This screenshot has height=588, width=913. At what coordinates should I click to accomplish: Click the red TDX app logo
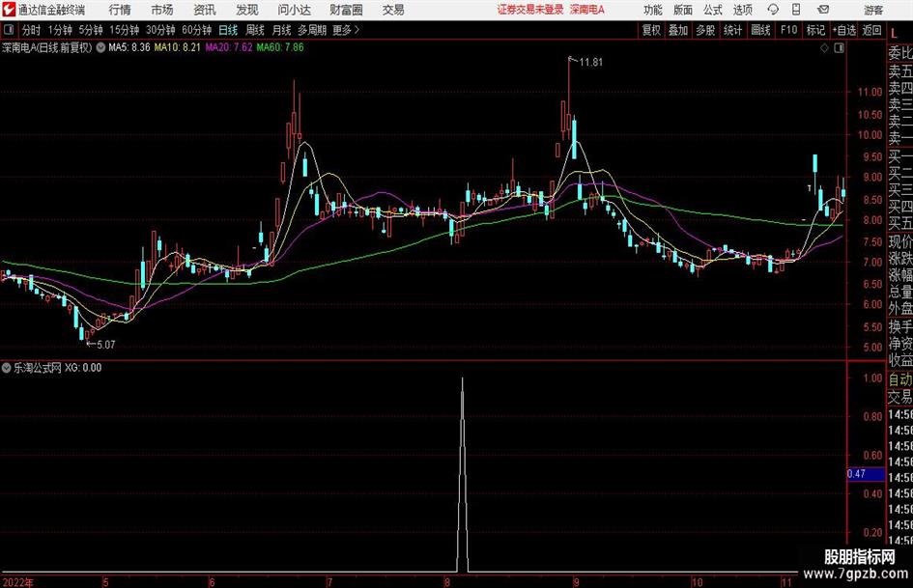pos(9,10)
